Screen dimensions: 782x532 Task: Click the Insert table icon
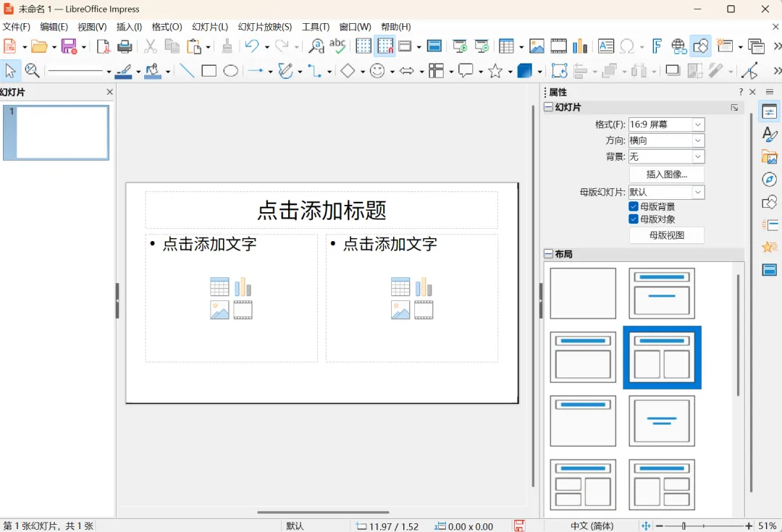[x=506, y=46]
